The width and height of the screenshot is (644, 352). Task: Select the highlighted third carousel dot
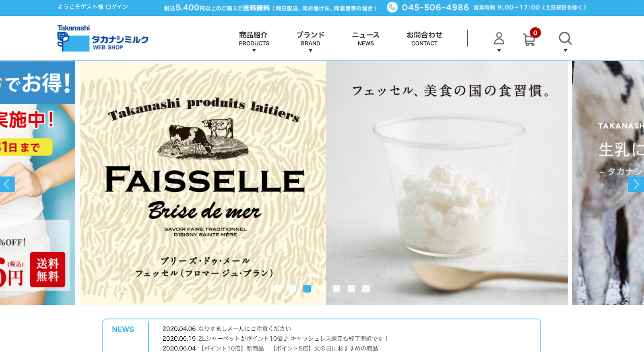307,288
